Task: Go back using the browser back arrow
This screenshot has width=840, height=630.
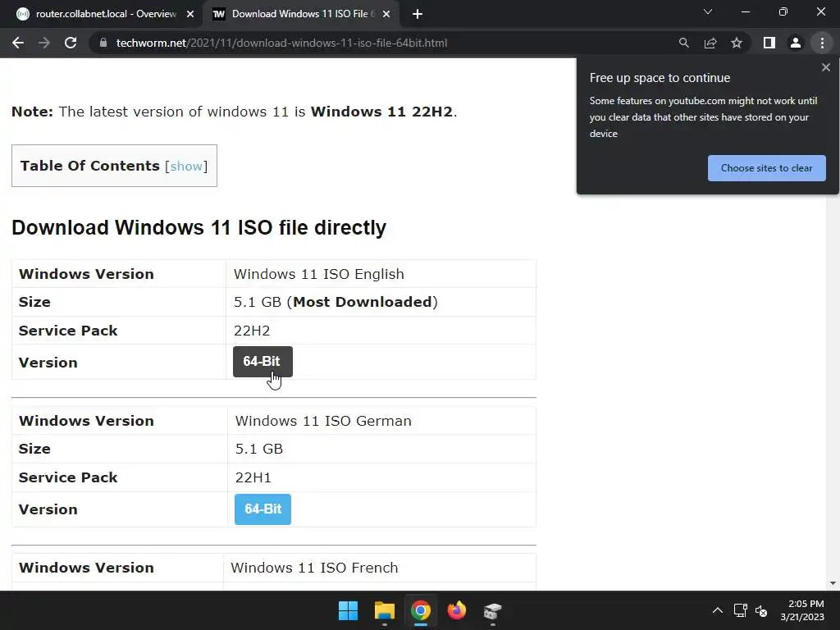Action: click(x=18, y=43)
